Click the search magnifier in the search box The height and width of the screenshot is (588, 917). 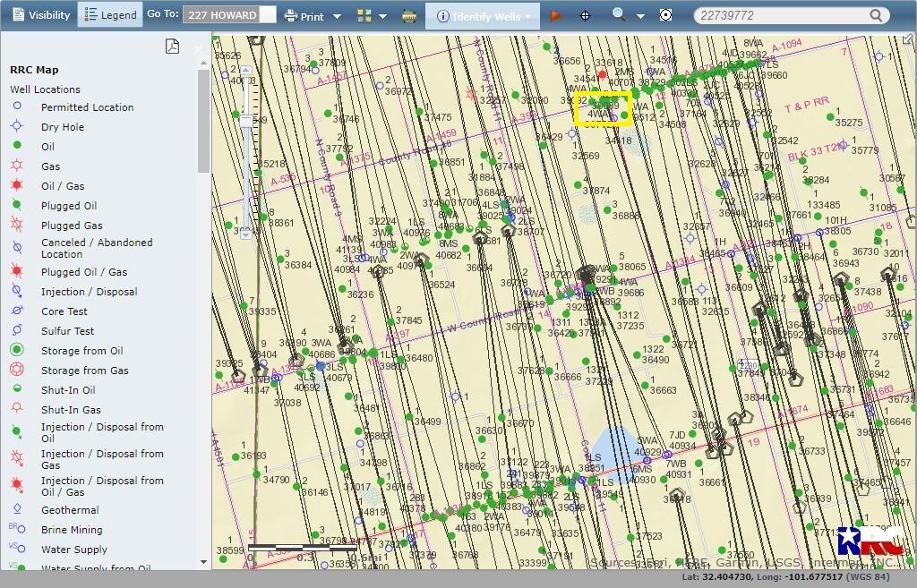(876, 15)
